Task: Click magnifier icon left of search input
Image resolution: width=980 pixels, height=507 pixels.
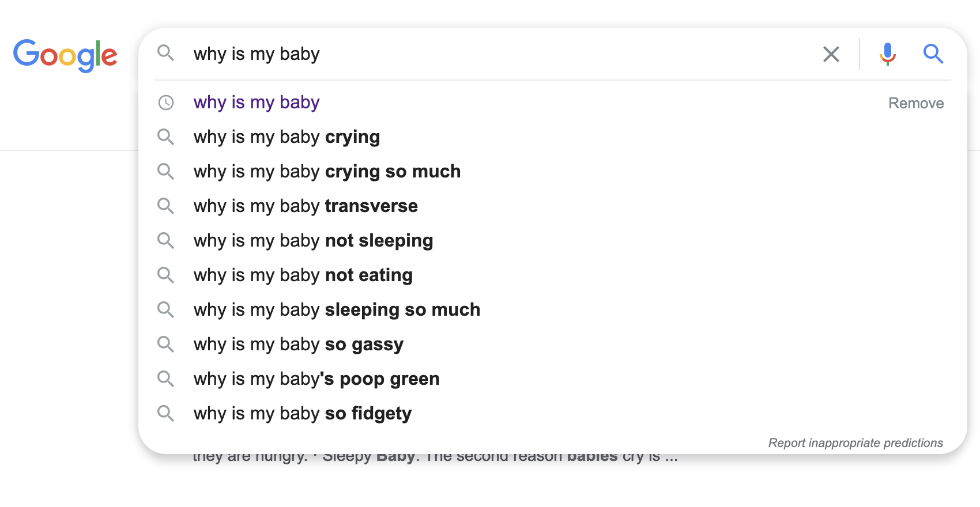Action: (165, 53)
